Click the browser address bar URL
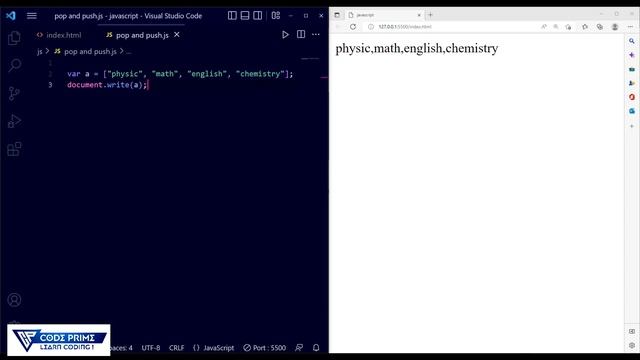The image size is (640, 360). click(x=404, y=27)
